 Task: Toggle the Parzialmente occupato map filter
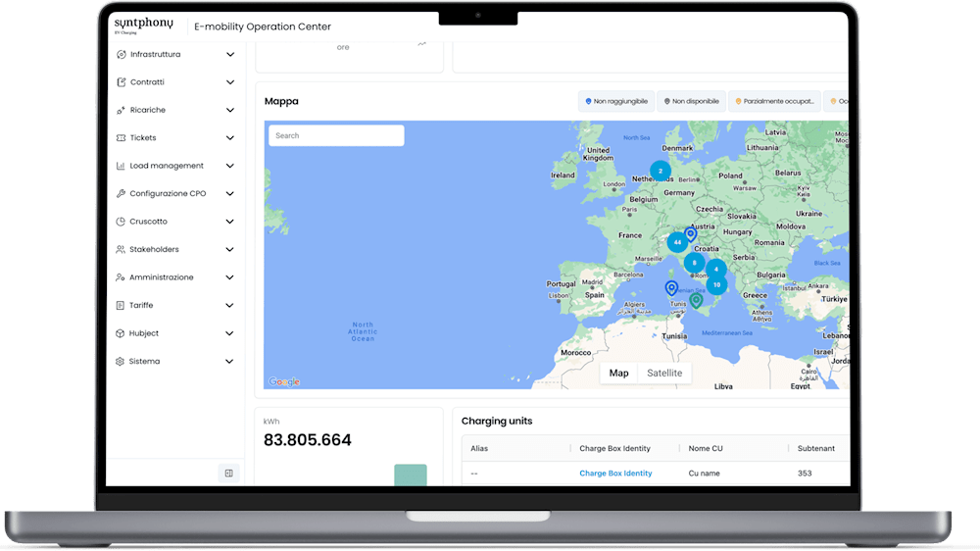click(x=774, y=101)
